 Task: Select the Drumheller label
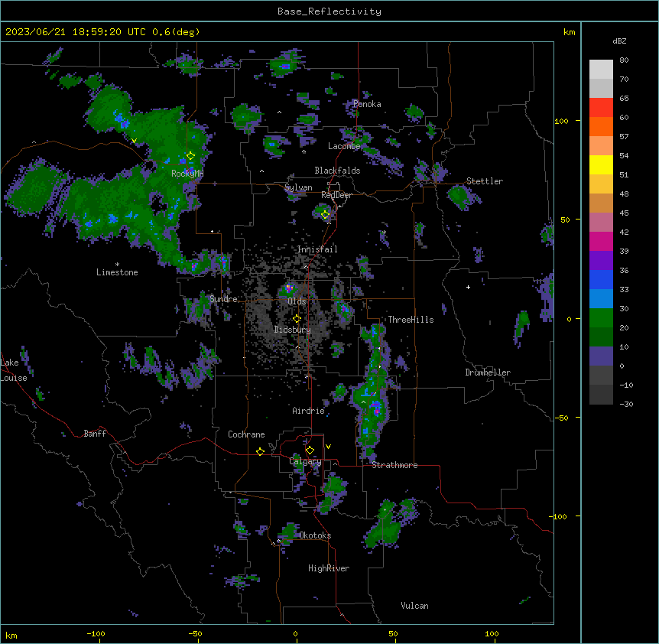[x=488, y=372]
